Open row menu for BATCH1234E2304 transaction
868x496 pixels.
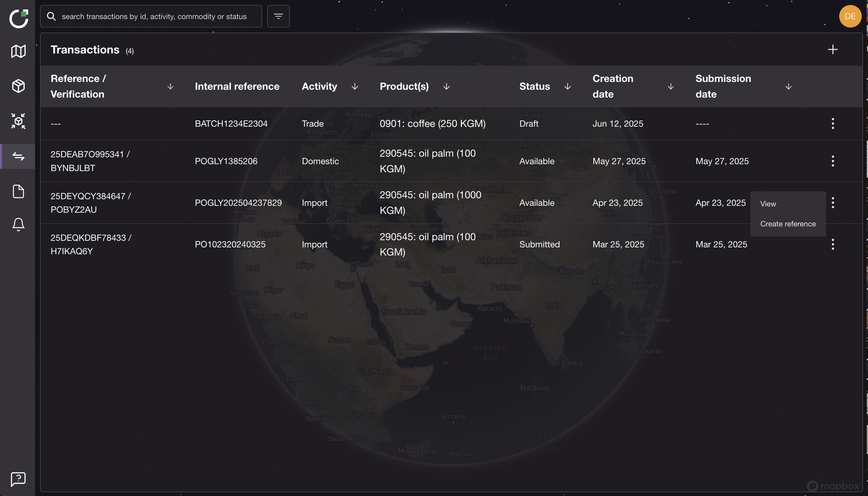[833, 124]
